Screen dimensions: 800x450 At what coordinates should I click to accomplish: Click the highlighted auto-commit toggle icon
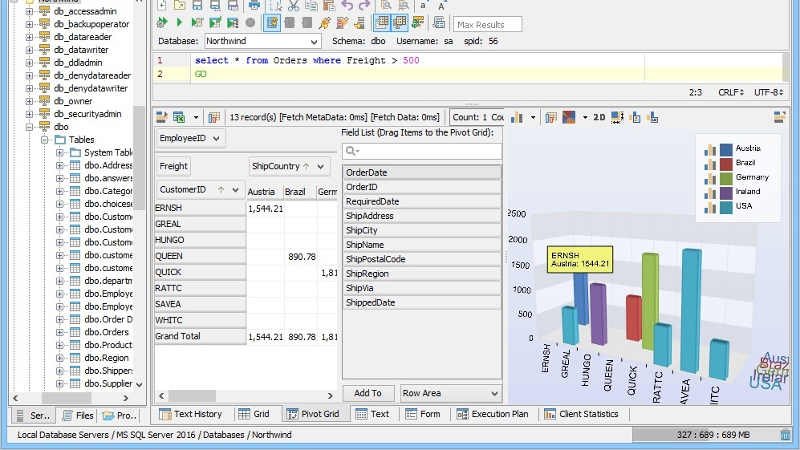(x=272, y=22)
